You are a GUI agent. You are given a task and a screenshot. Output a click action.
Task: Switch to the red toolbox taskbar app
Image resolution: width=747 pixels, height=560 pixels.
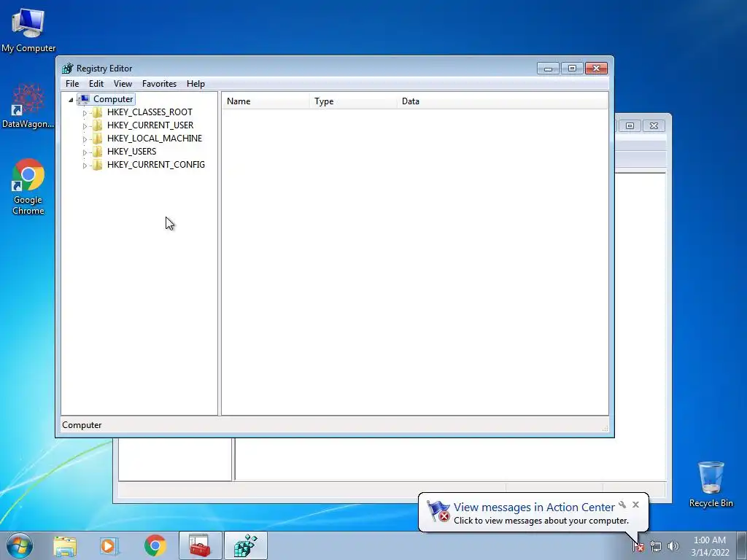click(200, 545)
